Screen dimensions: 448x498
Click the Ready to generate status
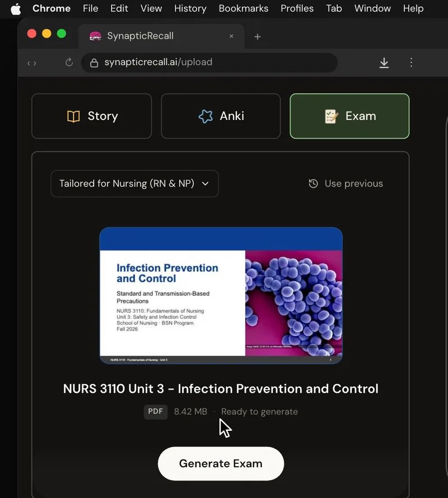[x=259, y=412]
